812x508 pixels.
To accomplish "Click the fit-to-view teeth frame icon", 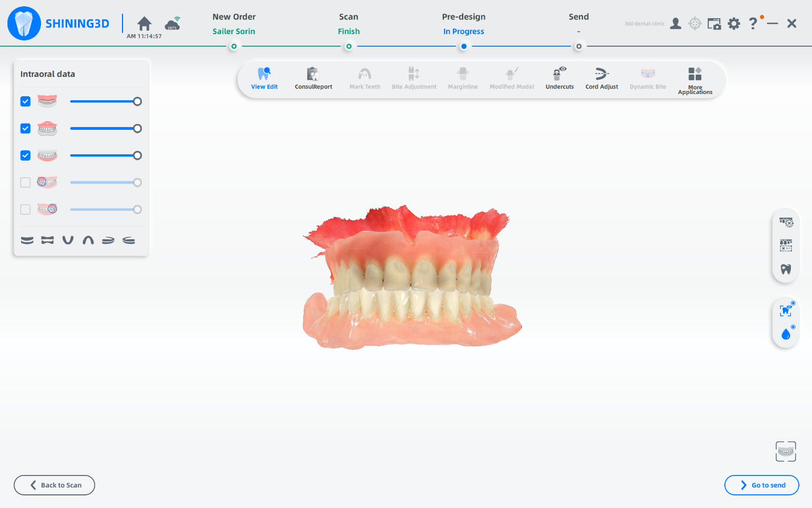I will [786, 452].
